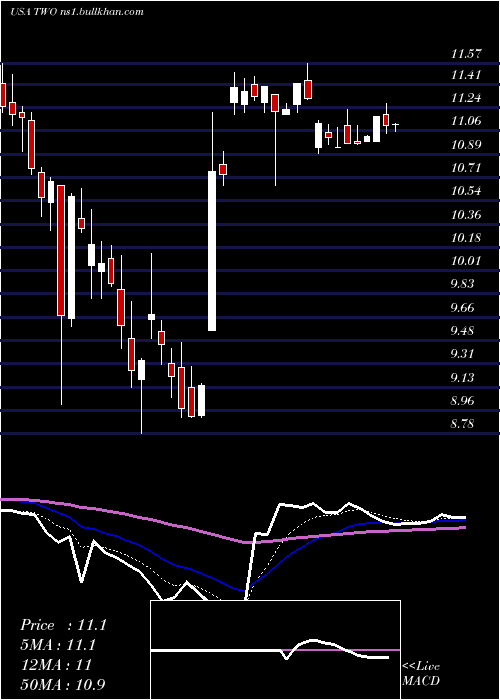Click the 10.89 price axis label
Viewport: 500px width, 700px height.
tap(466, 145)
